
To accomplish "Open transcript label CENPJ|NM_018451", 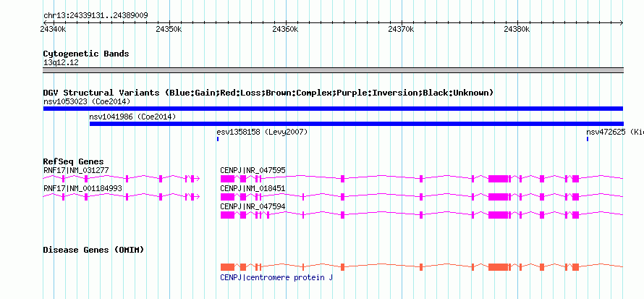I will coord(253,188).
